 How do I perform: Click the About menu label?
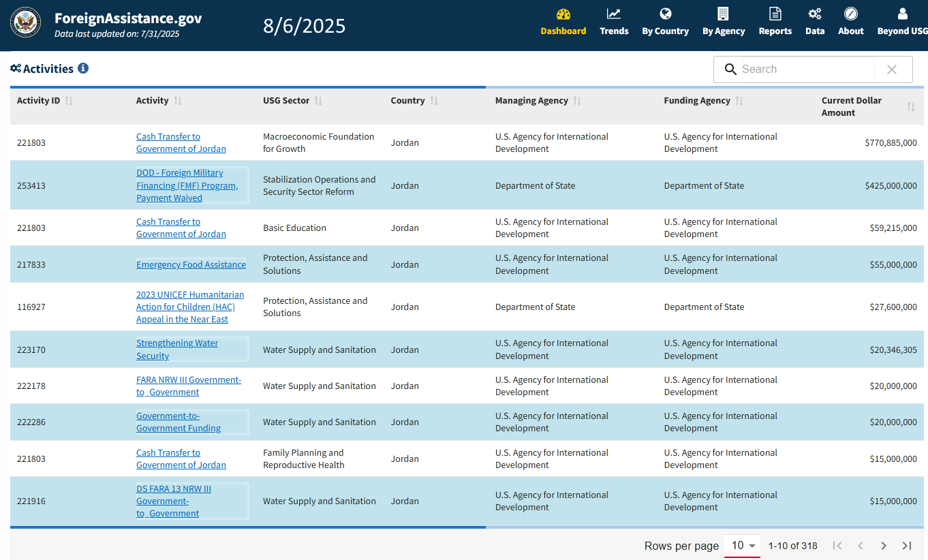click(851, 31)
